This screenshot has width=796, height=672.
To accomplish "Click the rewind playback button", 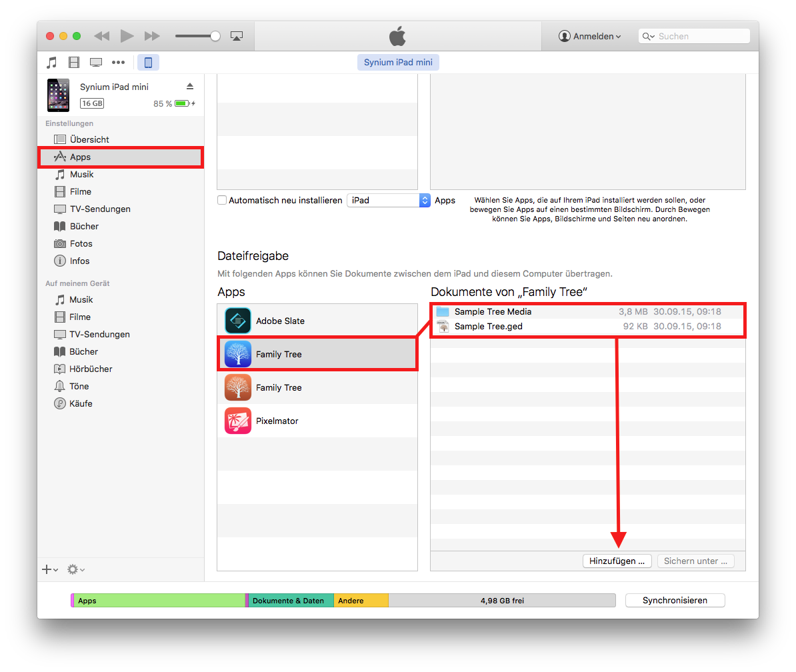I will click(102, 36).
